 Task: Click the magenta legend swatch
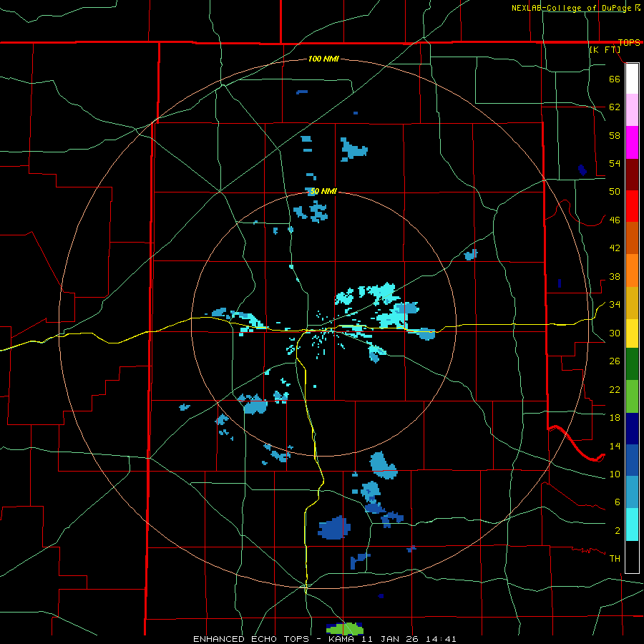pyautogui.click(x=632, y=142)
